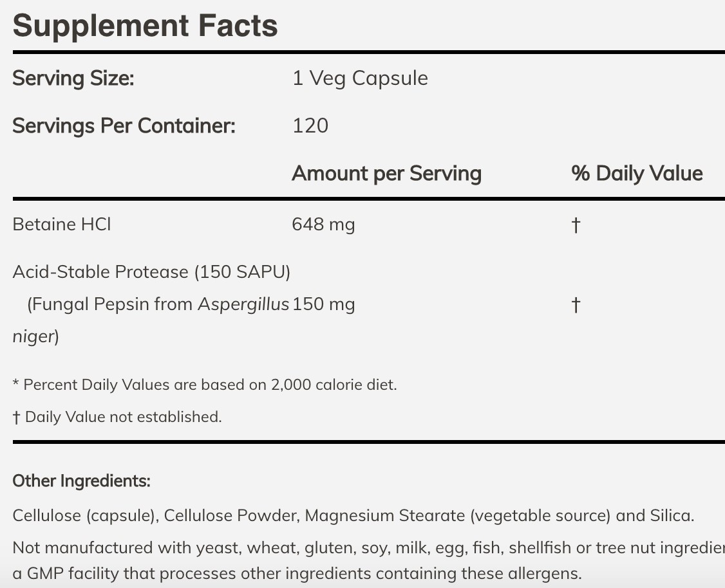Click the Percent Daily Values footnote
This screenshot has height=588, width=725.
(x=205, y=385)
